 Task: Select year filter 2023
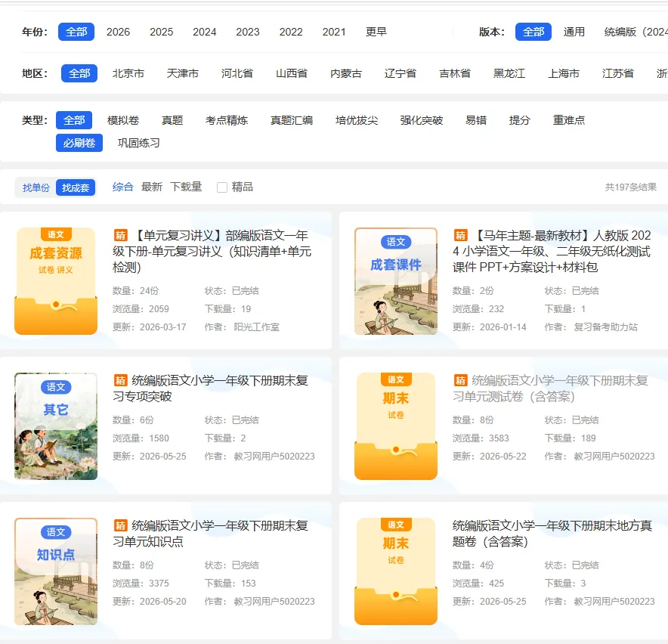pyautogui.click(x=248, y=32)
